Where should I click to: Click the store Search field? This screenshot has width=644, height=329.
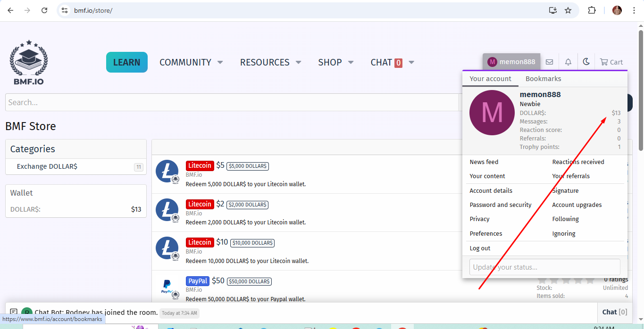[232, 102]
